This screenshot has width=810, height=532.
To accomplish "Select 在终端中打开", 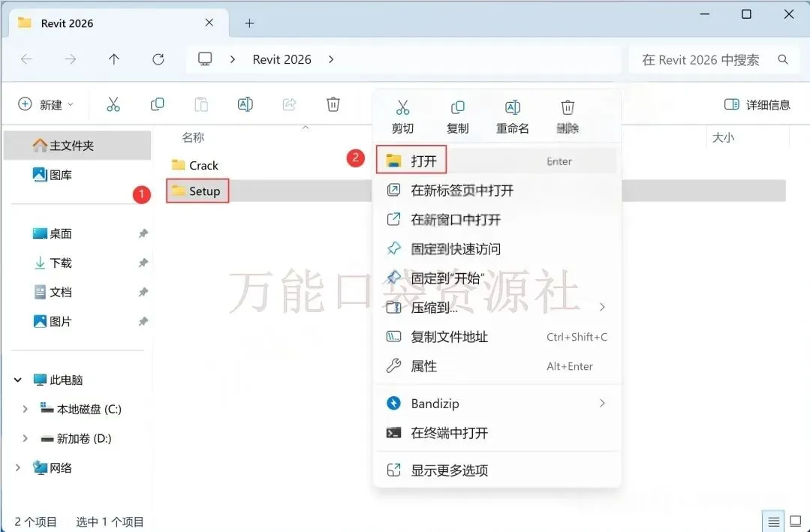I will coord(496,433).
